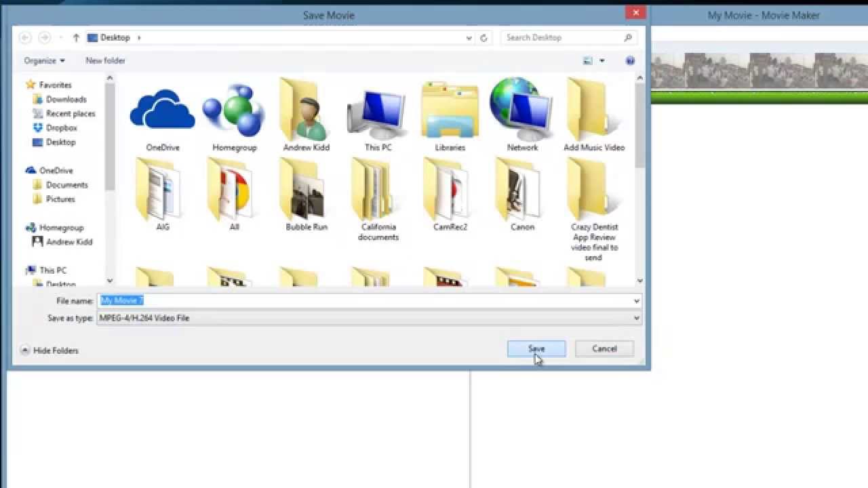The image size is (868, 488).
Task: Open help via question mark icon
Action: pyautogui.click(x=630, y=60)
